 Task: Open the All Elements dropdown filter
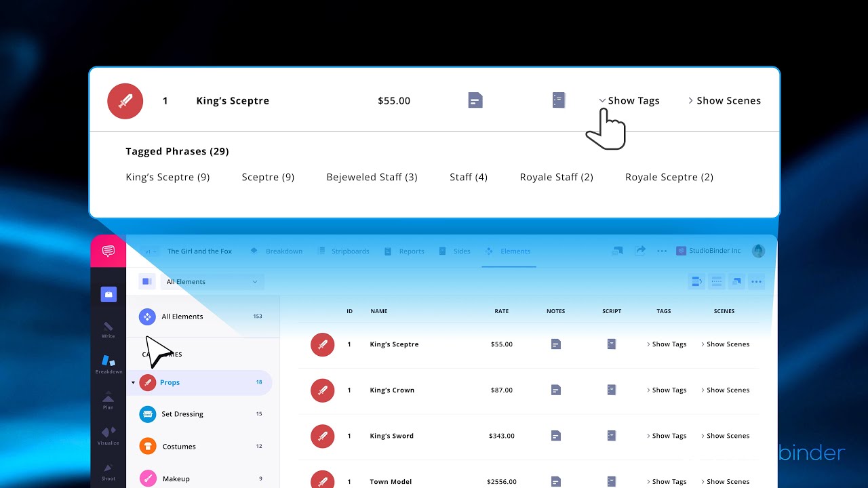[x=212, y=281]
